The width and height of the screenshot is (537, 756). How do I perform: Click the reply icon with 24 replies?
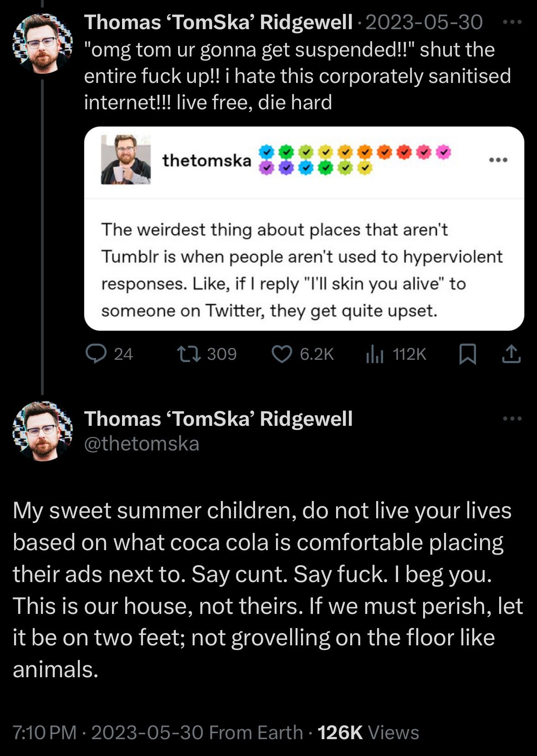[97, 354]
